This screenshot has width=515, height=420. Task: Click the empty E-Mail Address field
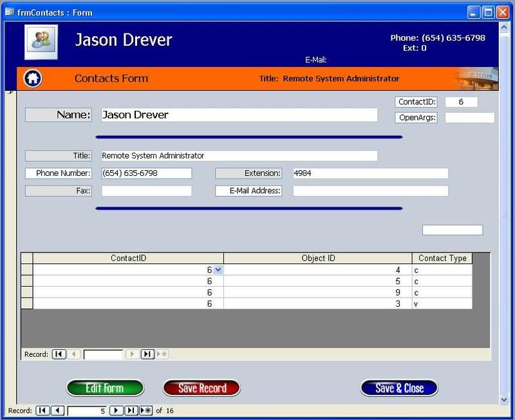point(371,191)
